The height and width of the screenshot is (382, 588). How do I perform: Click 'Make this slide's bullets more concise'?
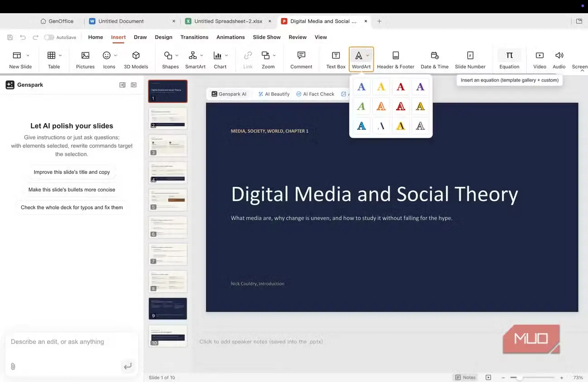72,190
